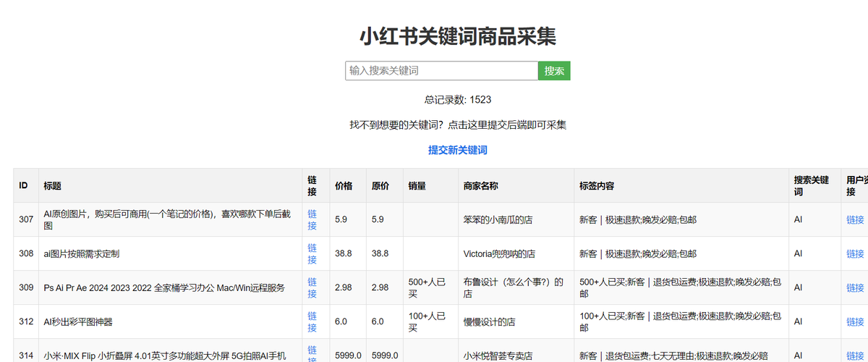Image resolution: width=868 pixels, height=362 pixels.
Task: Click the 总记录数: 1523 text
Action: pos(458,99)
